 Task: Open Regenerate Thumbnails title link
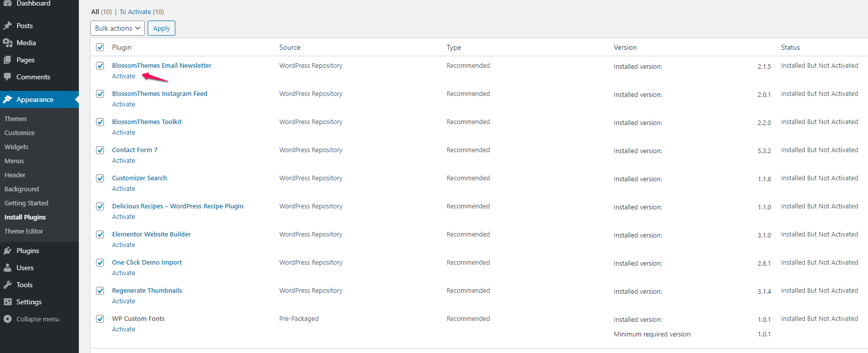147,291
